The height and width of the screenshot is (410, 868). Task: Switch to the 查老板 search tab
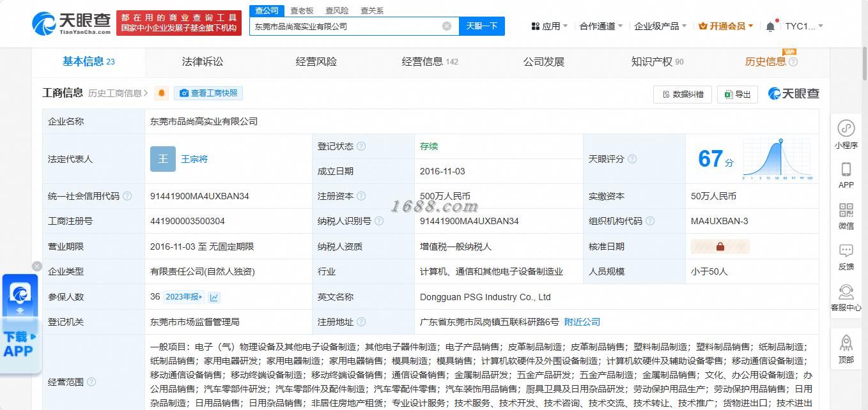302,11
